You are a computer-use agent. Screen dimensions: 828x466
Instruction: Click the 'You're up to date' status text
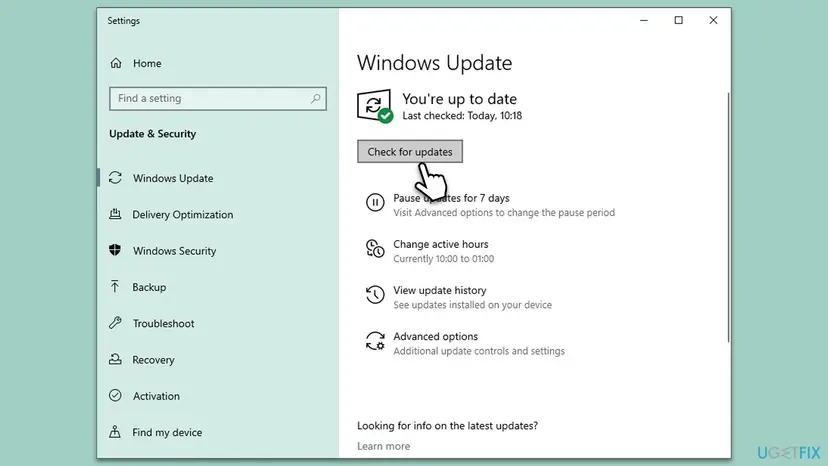pyautogui.click(x=459, y=99)
